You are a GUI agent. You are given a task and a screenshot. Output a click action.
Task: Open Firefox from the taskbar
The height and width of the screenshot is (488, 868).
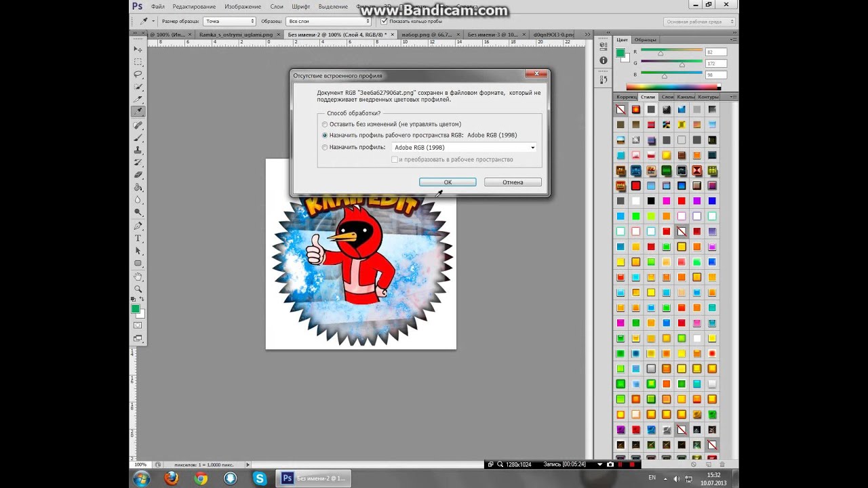tap(172, 479)
